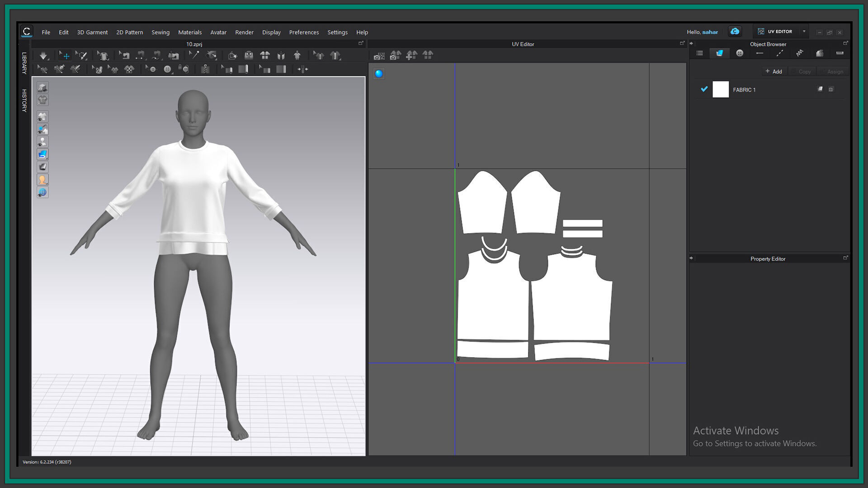
Task: Open the File menu
Action: point(46,32)
